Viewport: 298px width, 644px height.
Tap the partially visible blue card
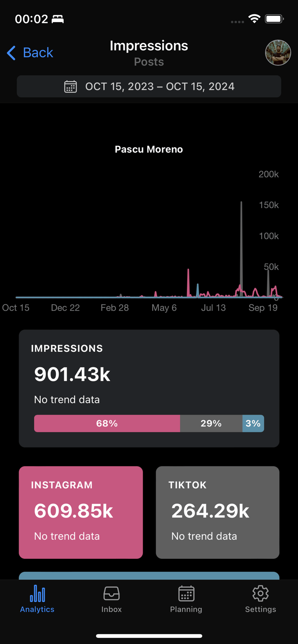149,575
